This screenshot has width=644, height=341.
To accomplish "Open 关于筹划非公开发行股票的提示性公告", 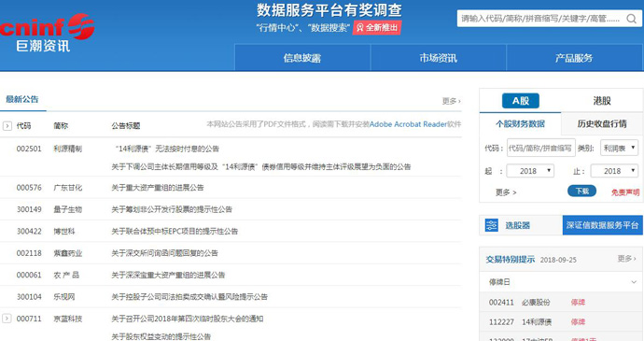I will tap(172, 209).
